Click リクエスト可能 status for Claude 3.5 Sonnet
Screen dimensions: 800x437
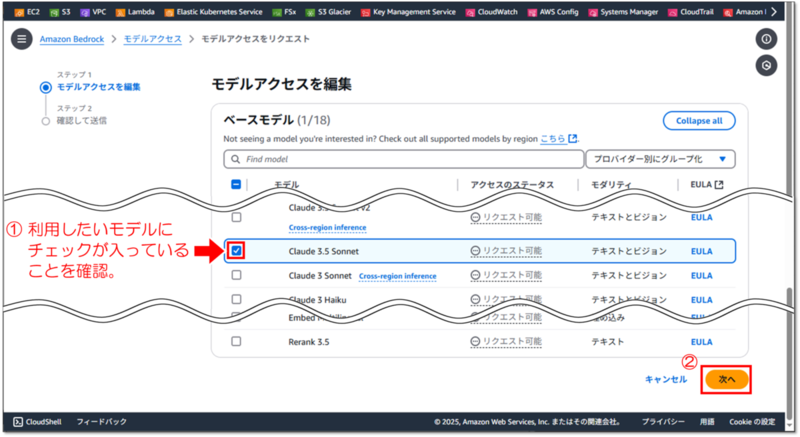(x=506, y=251)
